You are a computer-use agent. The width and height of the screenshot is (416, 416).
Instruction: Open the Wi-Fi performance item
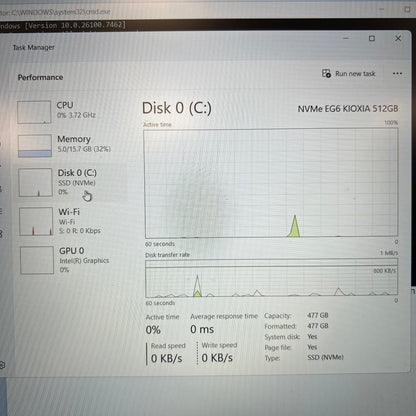(67, 221)
